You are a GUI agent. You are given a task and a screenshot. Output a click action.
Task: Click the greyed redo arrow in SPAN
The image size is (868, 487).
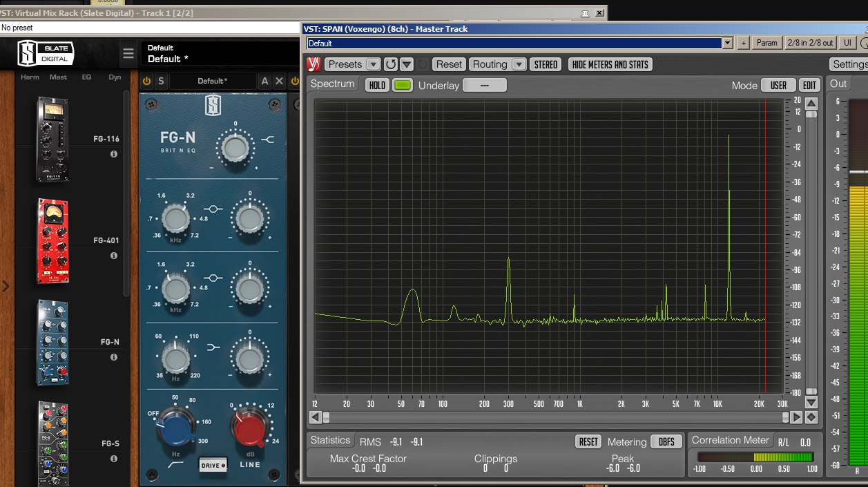[423, 64]
